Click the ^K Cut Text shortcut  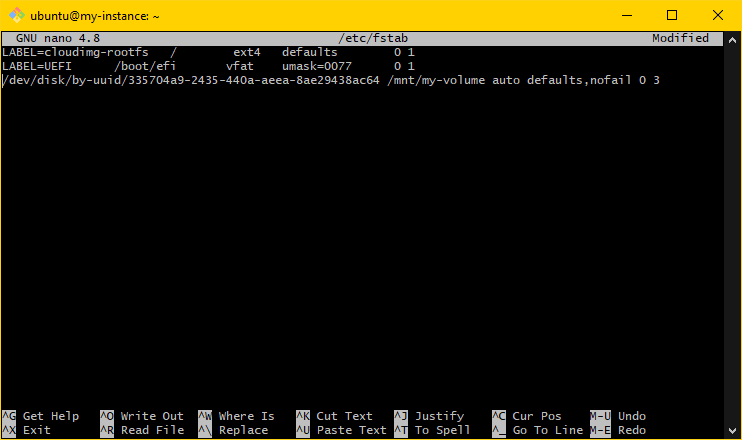[334, 416]
